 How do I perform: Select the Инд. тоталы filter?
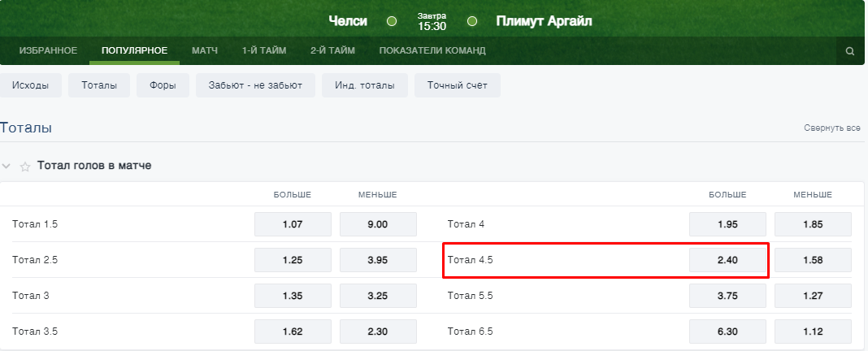pyautogui.click(x=364, y=85)
